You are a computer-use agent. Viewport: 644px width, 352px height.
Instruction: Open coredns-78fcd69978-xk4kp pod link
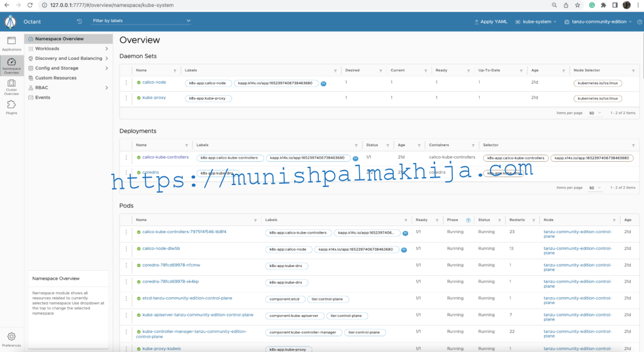pyautogui.click(x=170, y=281)
